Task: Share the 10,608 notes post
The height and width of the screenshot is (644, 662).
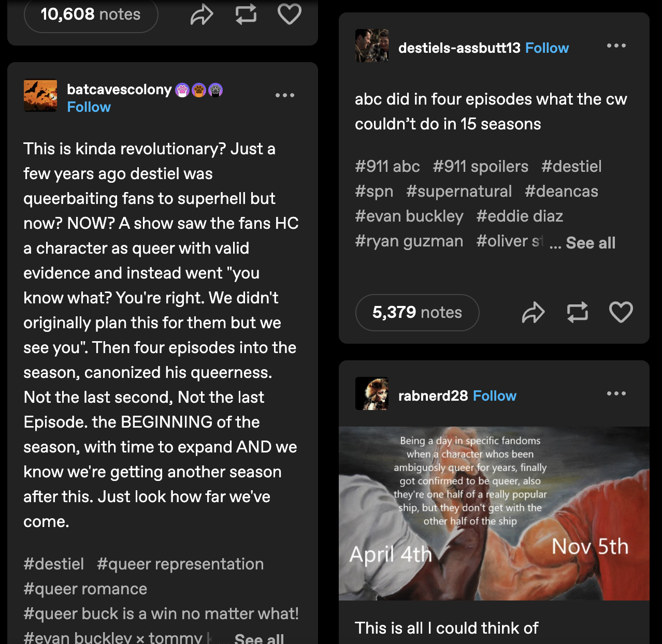Action: coord(202,14)
